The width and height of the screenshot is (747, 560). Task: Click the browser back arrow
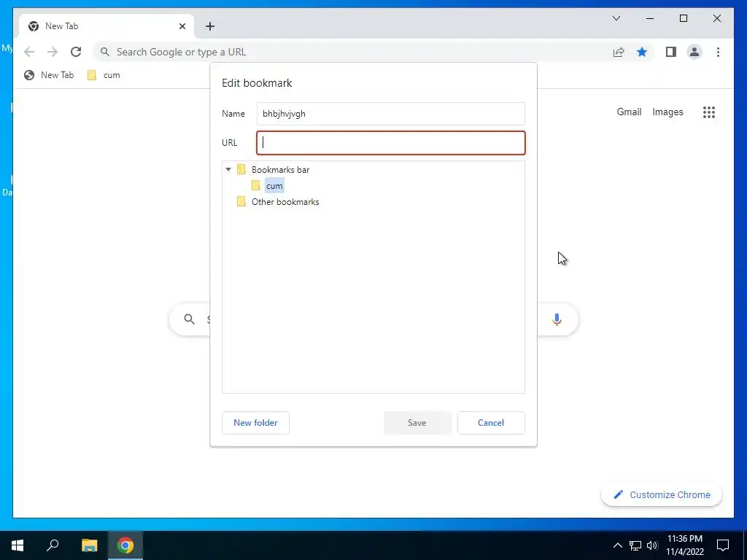coord(29,52)
